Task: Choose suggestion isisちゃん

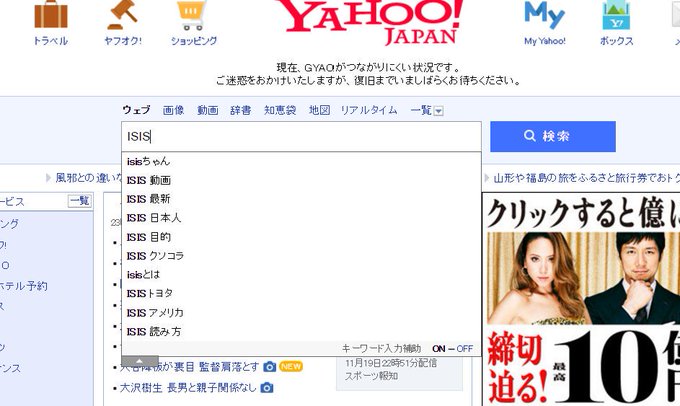Action: 301,161
